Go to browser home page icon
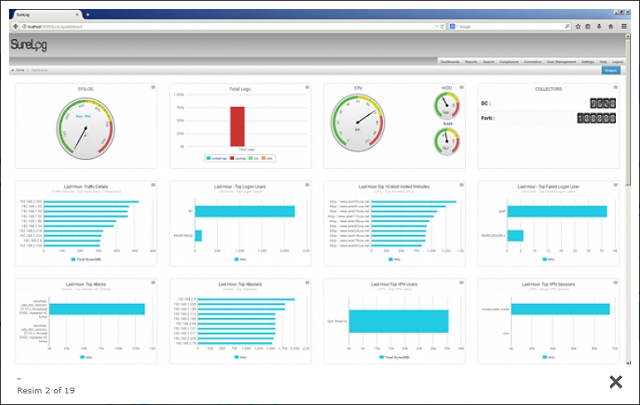Viewport: 640px width, 405px height. click(x=611, y=27)
